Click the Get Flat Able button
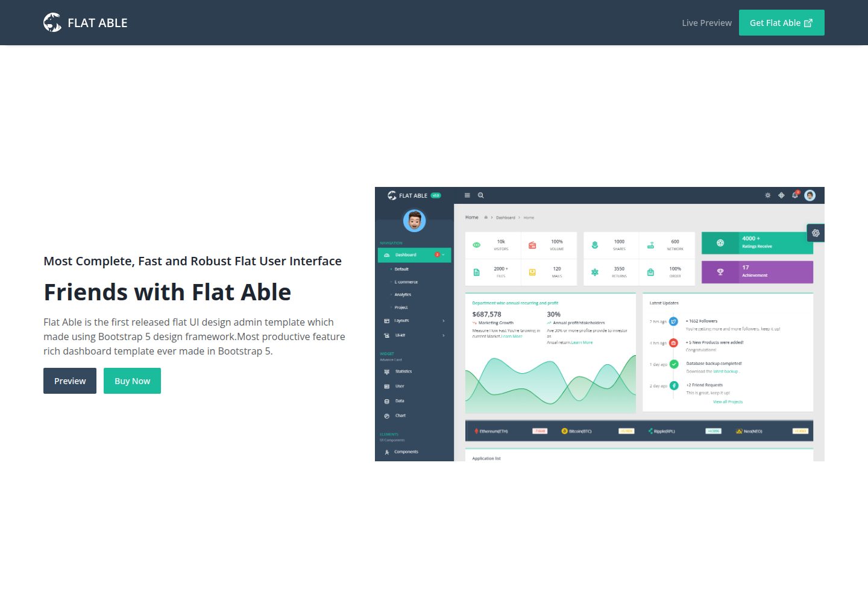This screenshot has width=868, height=603. tap(781, 23)
